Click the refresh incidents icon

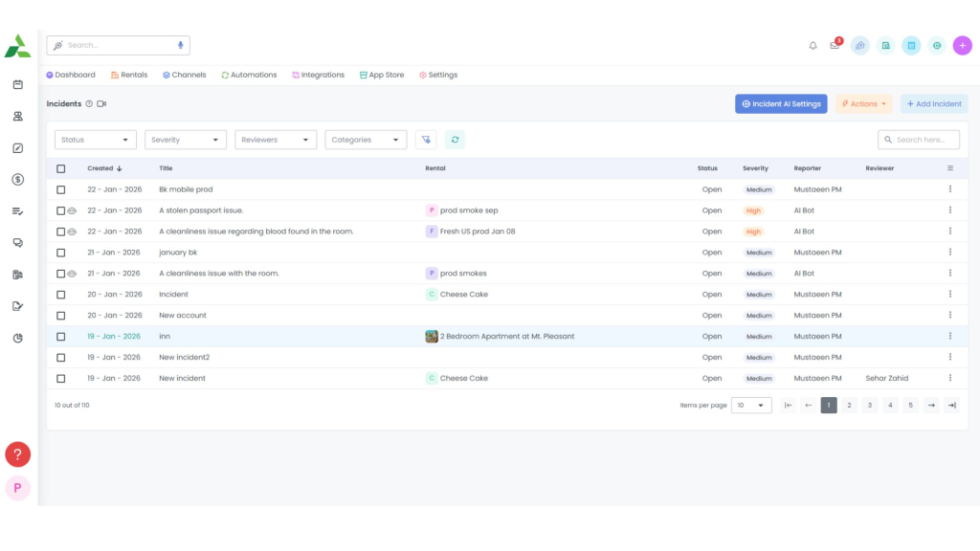[x=455, y=140]
